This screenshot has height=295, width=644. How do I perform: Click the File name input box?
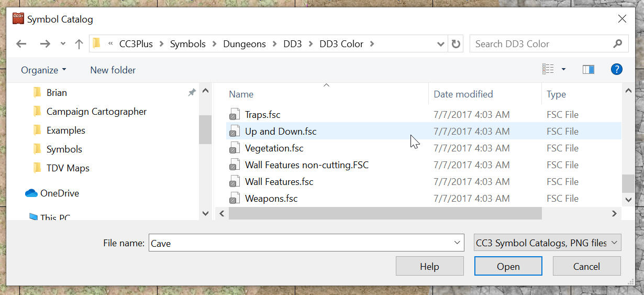point(301,243)
